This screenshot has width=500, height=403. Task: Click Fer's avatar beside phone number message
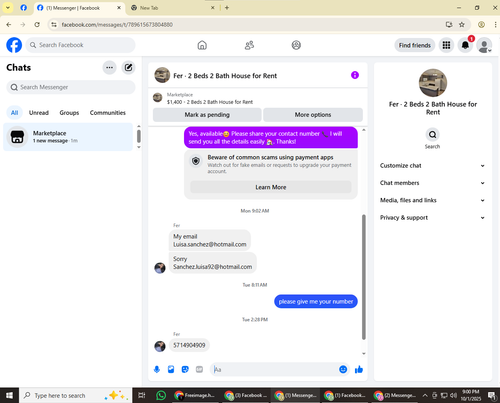(x=160, y=346)
